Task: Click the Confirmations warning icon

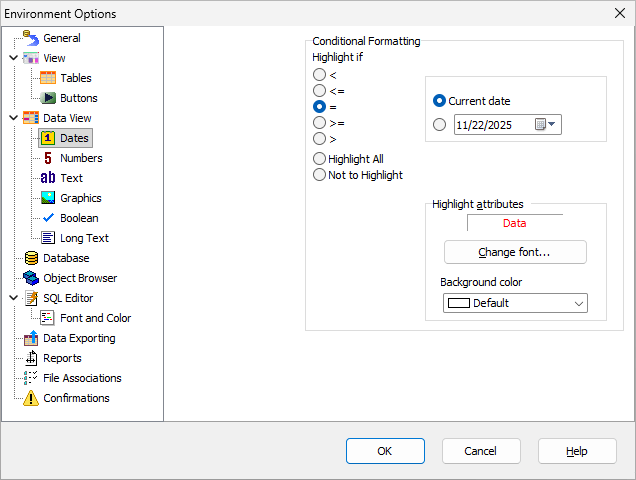Action: point(31,398)
